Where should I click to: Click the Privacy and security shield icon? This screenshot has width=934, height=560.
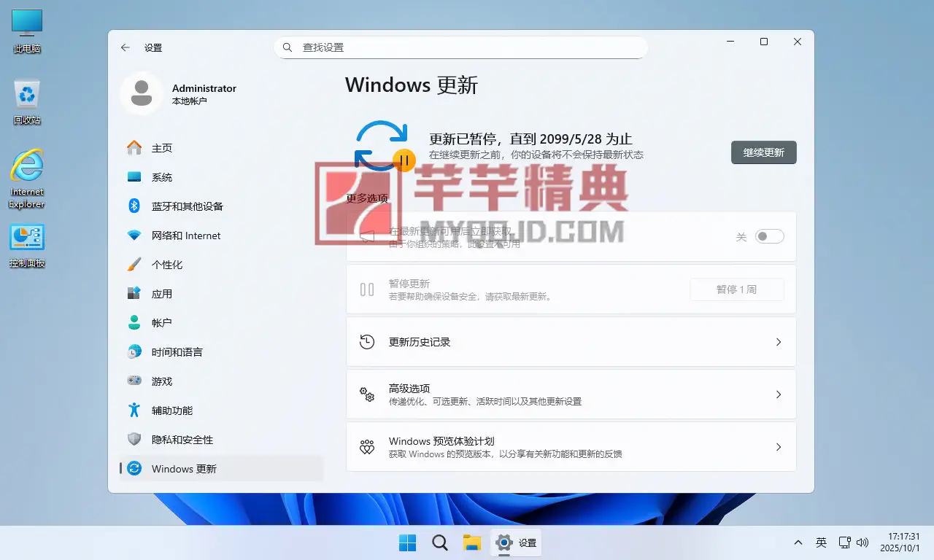134,439
